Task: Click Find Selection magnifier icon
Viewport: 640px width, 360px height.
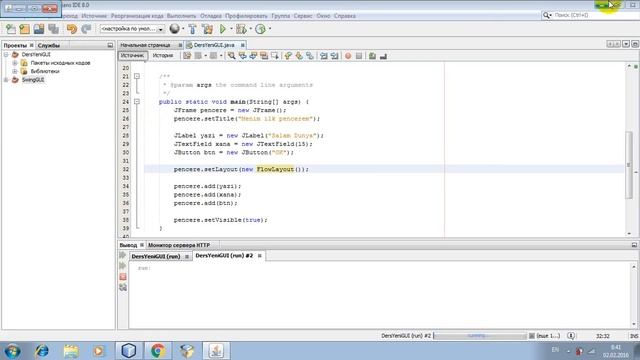Action: 231,56
